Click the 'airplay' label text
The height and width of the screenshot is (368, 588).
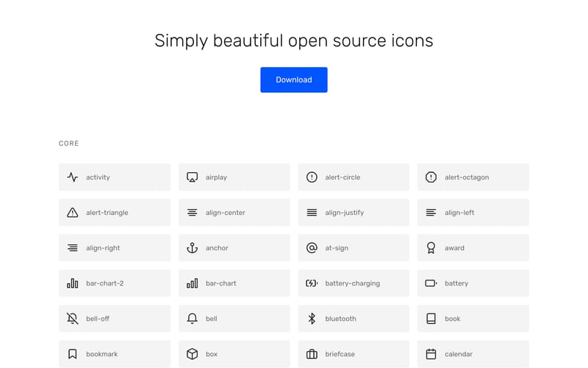point(216,177)
